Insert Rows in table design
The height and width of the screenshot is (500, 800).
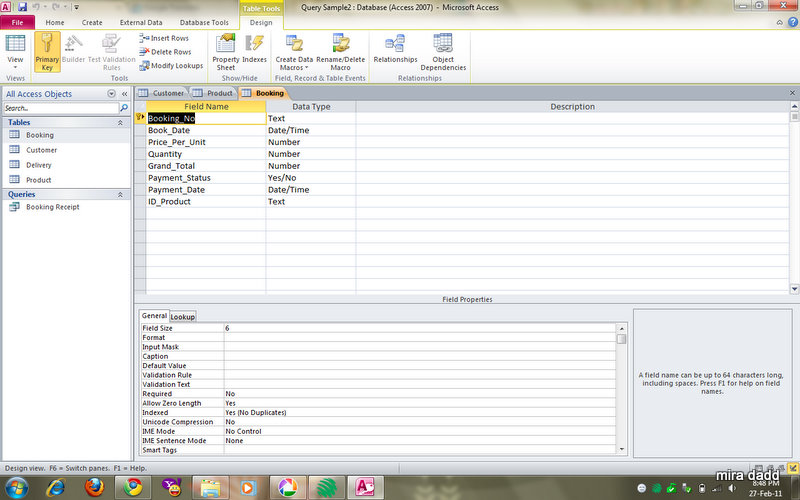[164, 38]
